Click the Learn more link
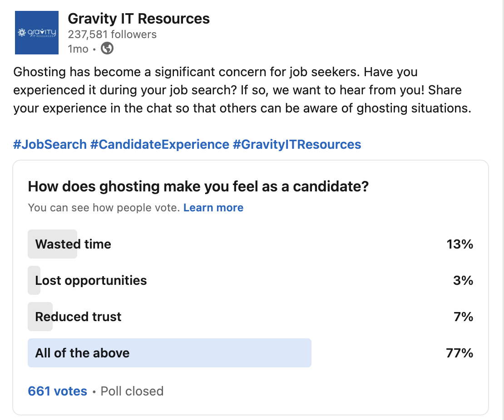 pos(213,208)
